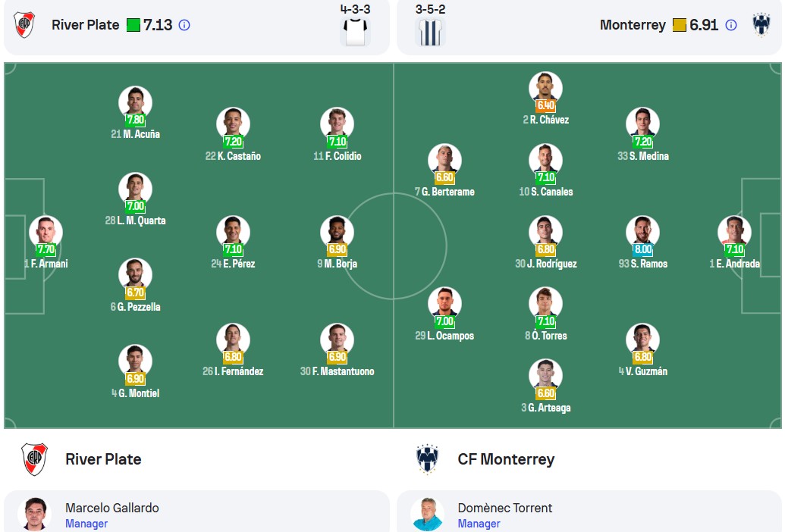Image resolution: width=785 pixels, height=532 pixels.
Task: Open F. Mastantuono player photo
Action: [337, 340]
